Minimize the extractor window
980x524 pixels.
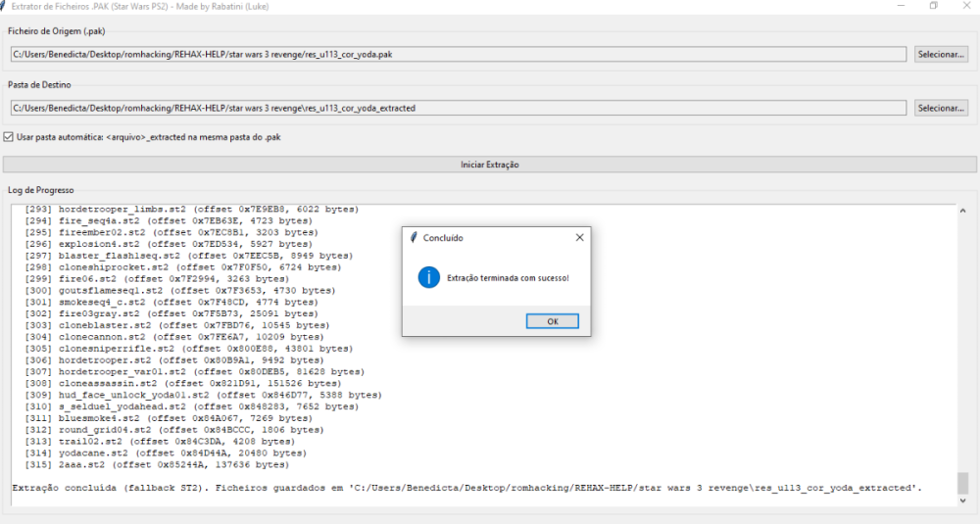tap(900, 6)
